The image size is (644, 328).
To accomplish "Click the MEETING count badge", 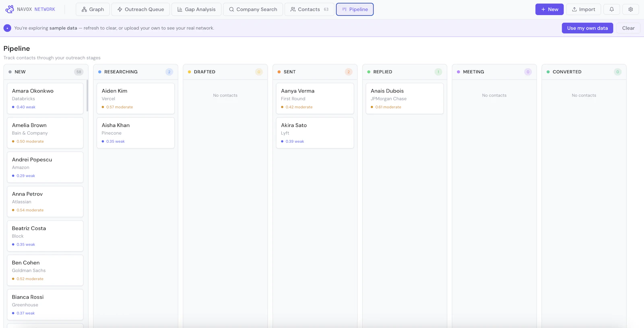I will pyautogui.click(x=528, y=72).
